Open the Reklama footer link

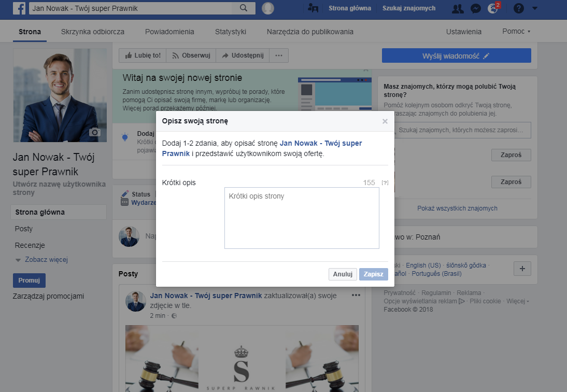pos(469,293)
